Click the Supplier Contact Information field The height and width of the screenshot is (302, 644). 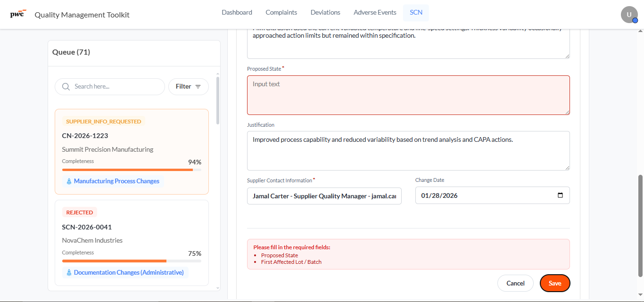(x=324, y=196)
